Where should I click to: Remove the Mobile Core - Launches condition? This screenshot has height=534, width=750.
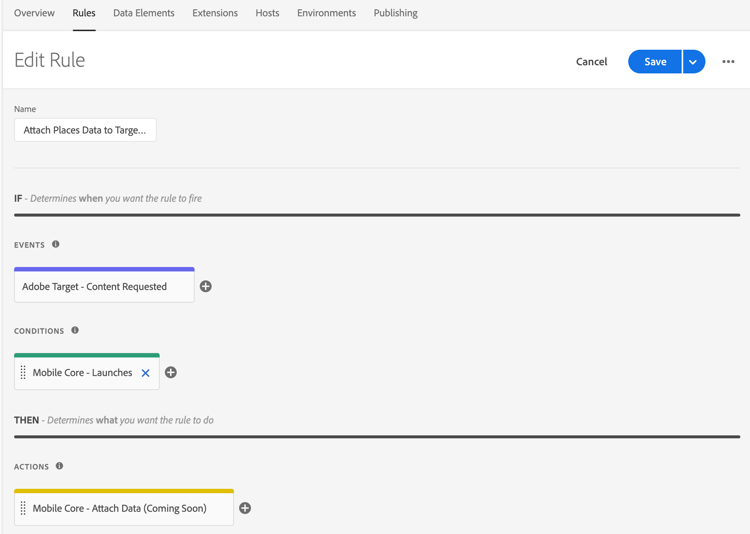tap(146, 373)
